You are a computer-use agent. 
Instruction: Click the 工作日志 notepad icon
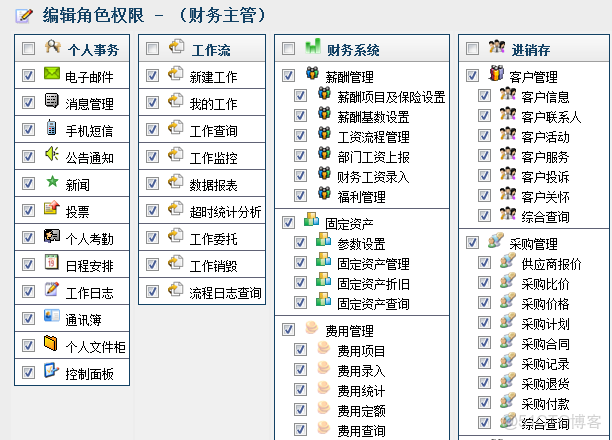click(52, 289)
